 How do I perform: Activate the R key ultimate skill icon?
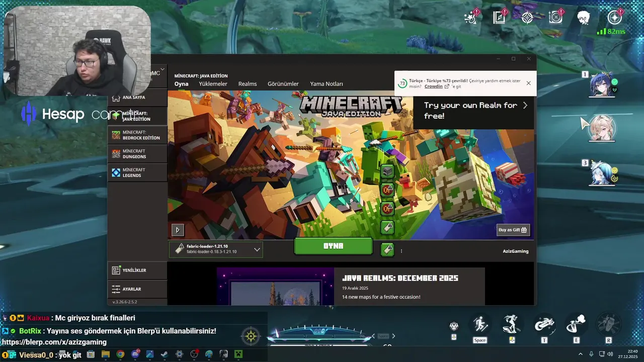pos(609,325)
